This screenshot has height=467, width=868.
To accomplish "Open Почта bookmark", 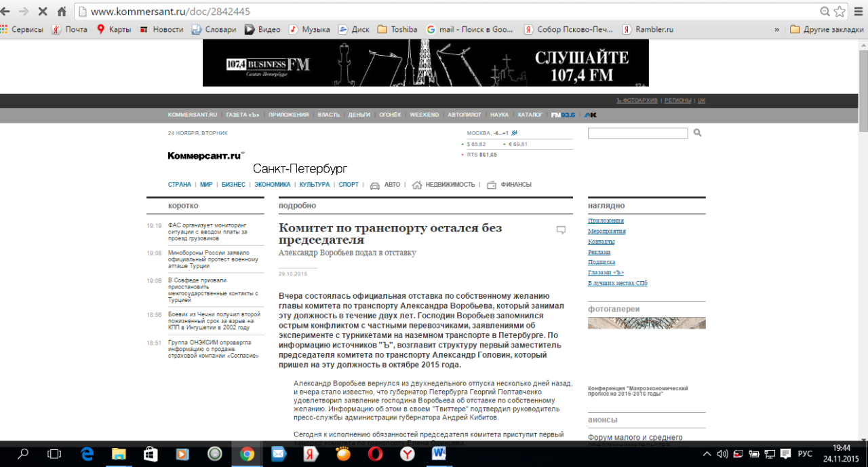I will click(70, 29).
